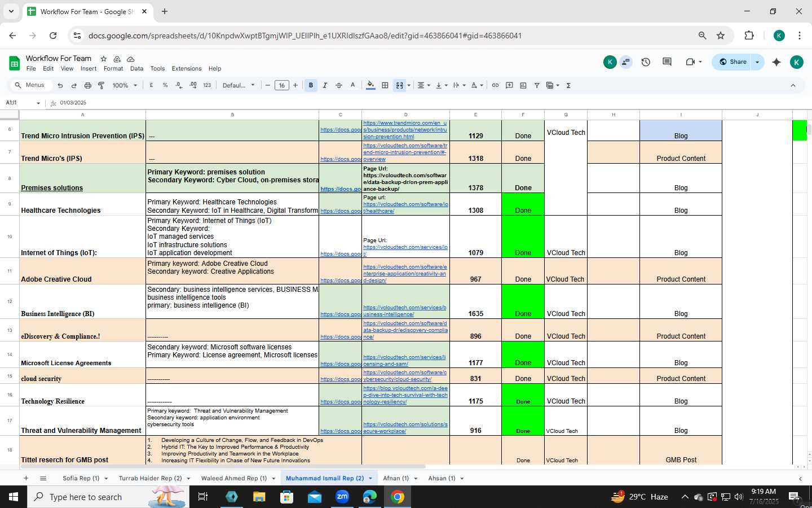Open Zoom app in Windows taskbar
Screen dimensions: 812x508
(342, 497)
